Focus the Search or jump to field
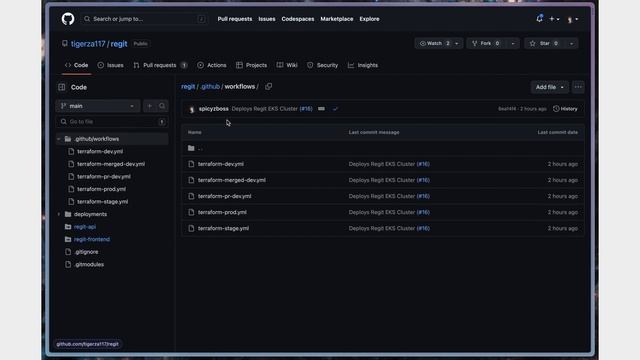Image resolution: width=640 pixels, height=360 pixels. click(144, 19)
